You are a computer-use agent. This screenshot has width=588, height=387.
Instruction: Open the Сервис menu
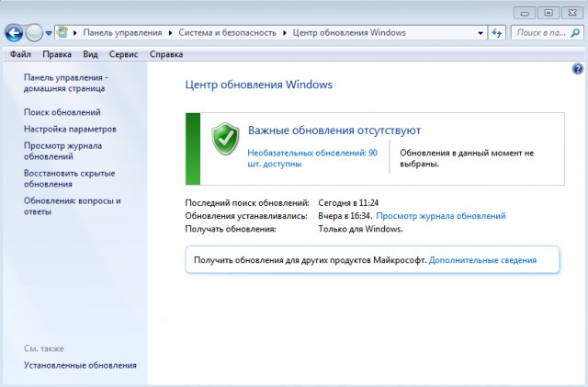123,54
